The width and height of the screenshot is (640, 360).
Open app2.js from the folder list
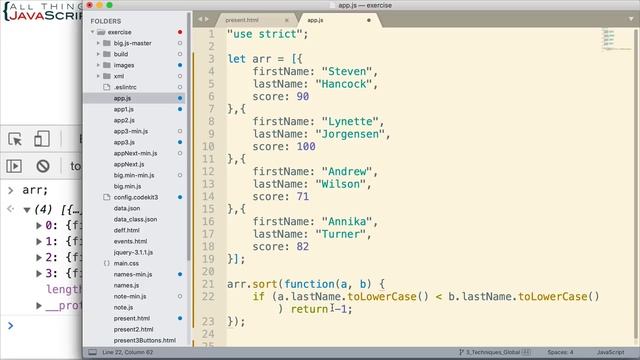pos(124,120)
